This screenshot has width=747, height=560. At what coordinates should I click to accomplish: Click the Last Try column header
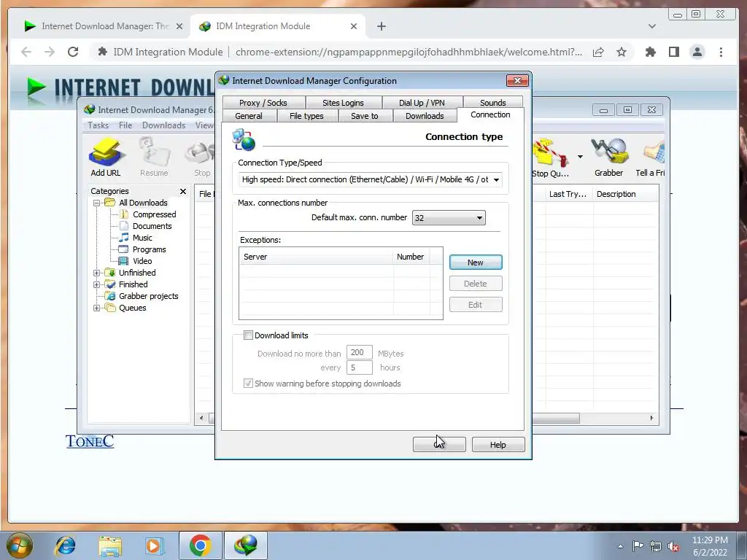pyautogui.click(x=568, y=194)
